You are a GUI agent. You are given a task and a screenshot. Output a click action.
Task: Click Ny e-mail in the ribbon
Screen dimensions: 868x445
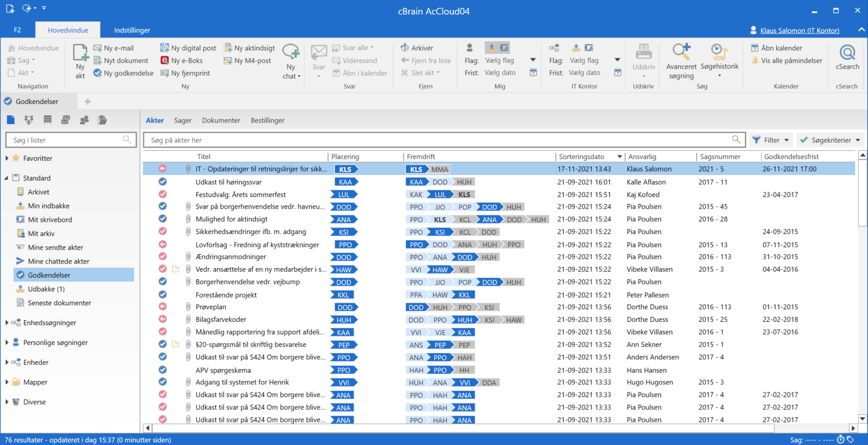113,48
